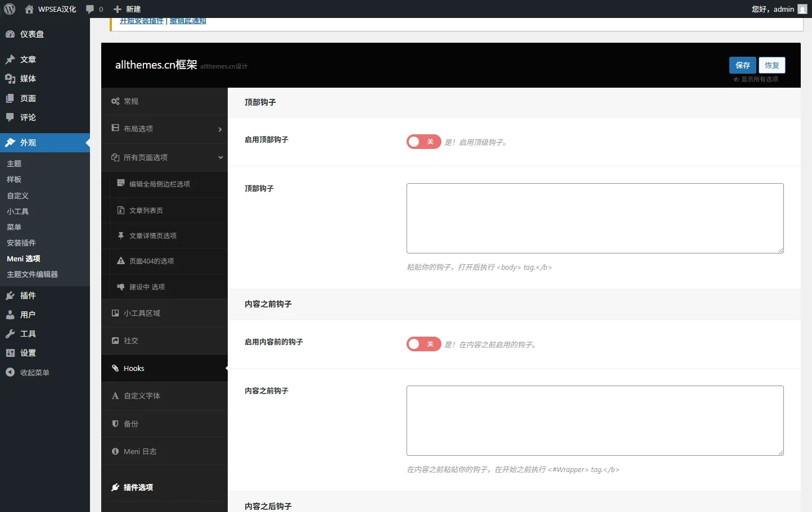This screenshot has height=512, width=812.
Task: Click the 恢复 button
Action: coord(772,65)
